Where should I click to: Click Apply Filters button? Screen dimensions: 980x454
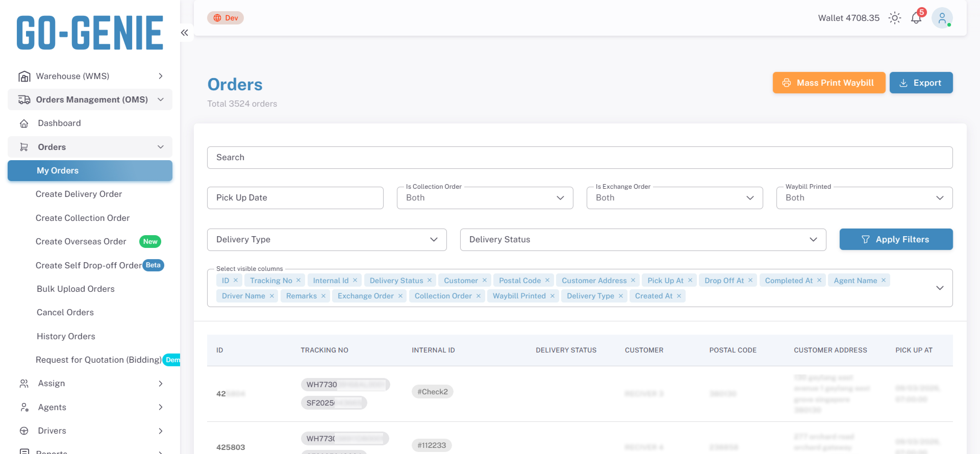tap(896, 239)
